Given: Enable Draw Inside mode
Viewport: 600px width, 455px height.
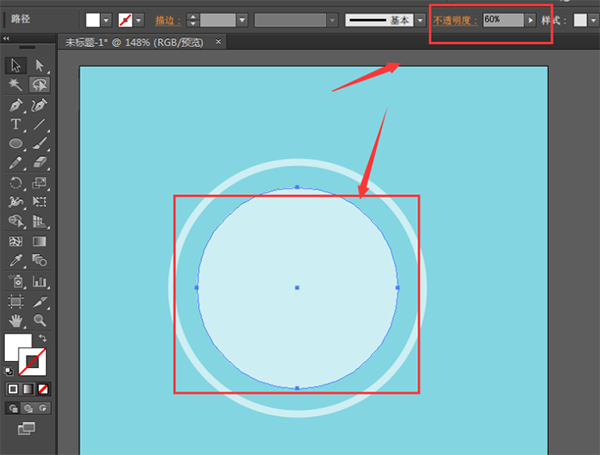Looking at the screenshot, I should tap(43, 408).
